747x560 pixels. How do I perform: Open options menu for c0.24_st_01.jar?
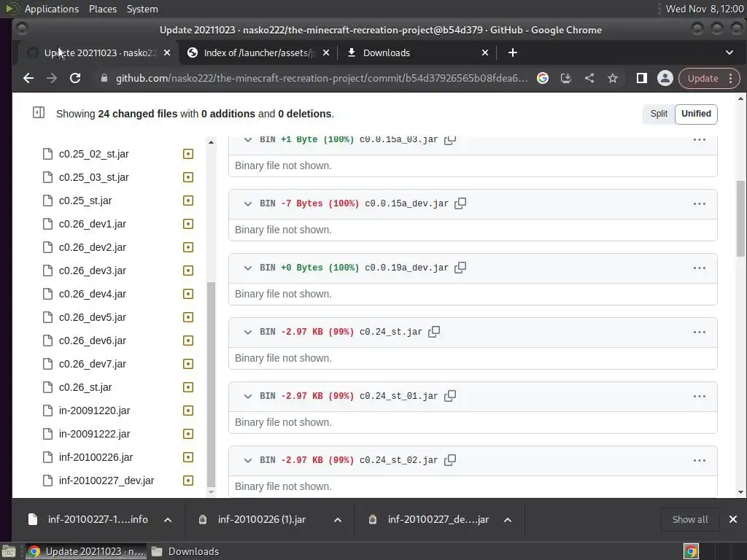[700, 396]
